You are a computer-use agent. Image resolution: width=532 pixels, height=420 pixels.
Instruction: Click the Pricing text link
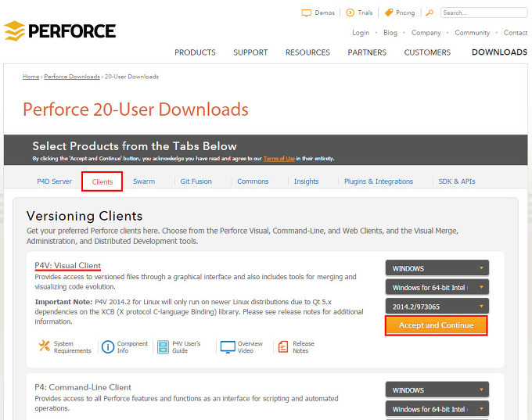click(405, 13)
